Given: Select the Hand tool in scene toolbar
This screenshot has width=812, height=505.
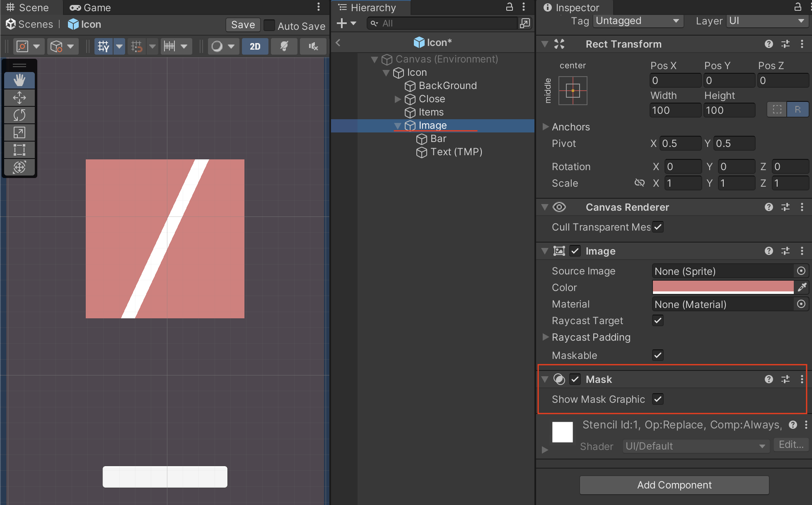Looking at the screenshot, I should [x=19, y=80].
